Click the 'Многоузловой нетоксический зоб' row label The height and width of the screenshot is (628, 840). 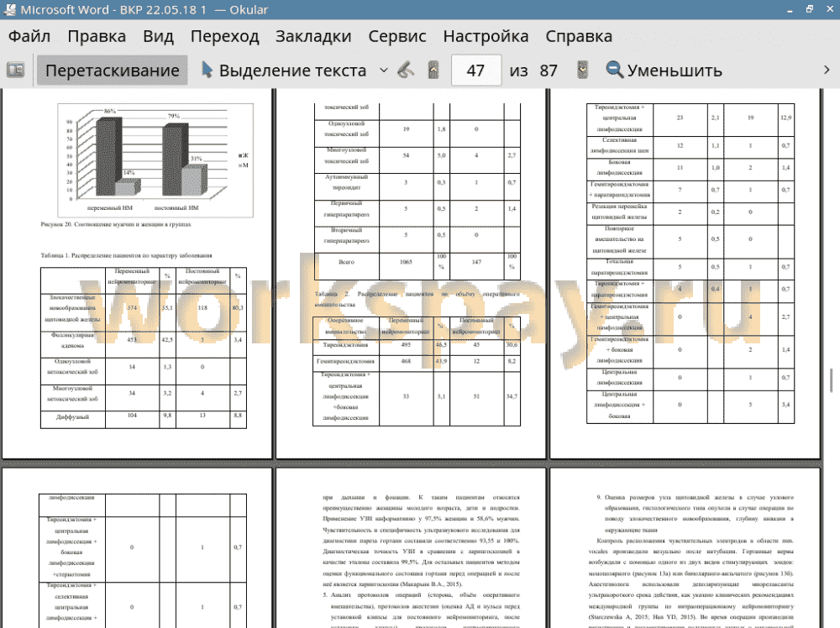coord(72,394)
